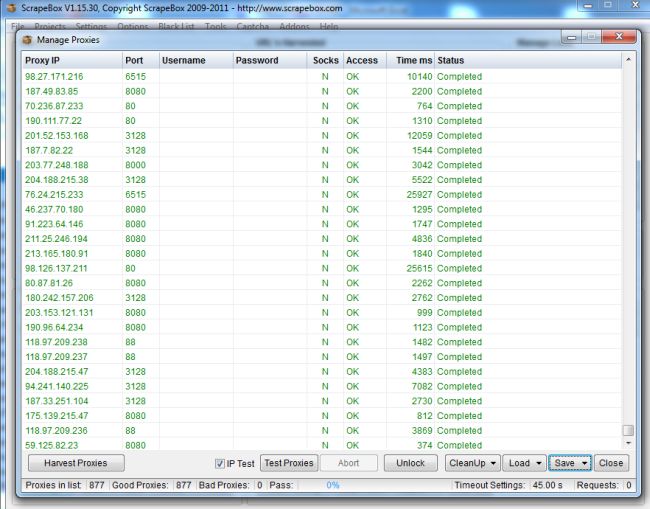
Task: Select proxy row 203.153.121.131
Action: pyautogui.click(x=322, y=313)
